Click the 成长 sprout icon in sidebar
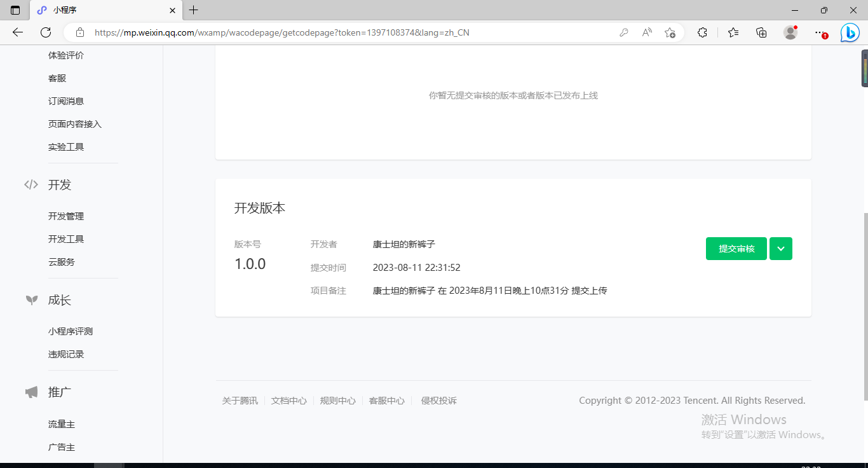Screen dimensions: 868x468 [31, 300]
